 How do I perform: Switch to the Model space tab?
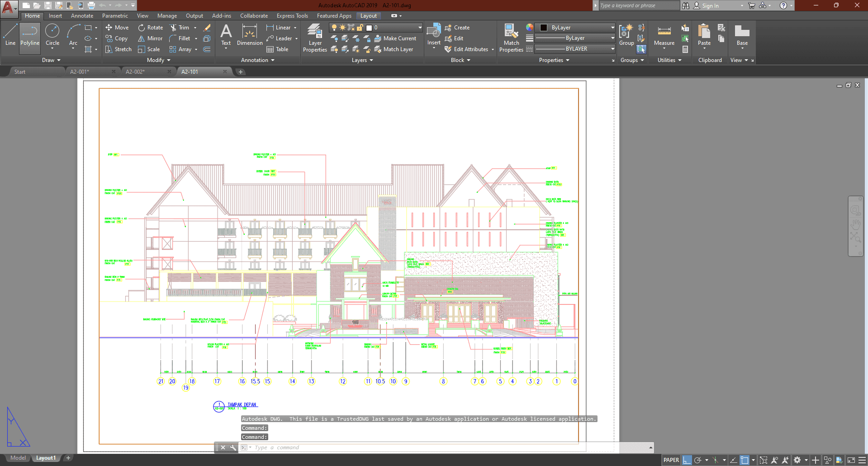coord(18,458)
